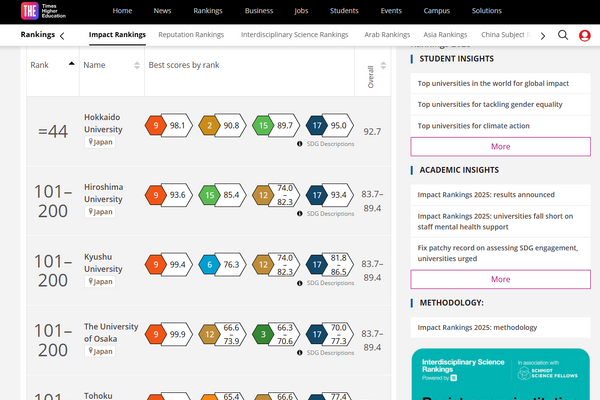
Task: Open the user account icon
Action: tap(584, 35)
